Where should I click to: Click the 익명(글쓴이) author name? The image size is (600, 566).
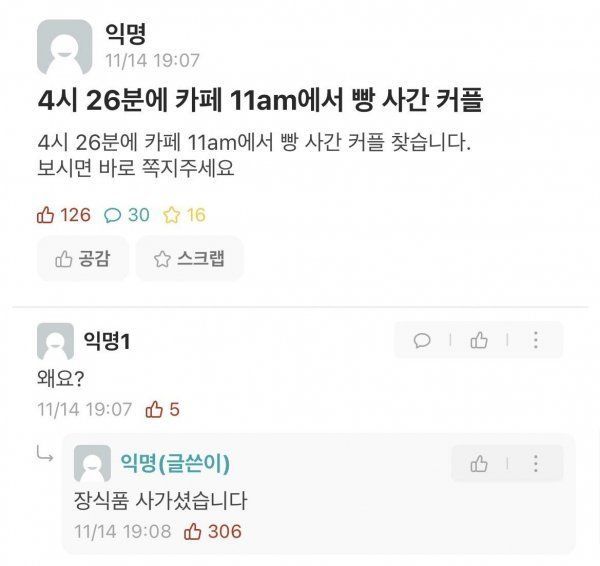pyautogui.click(x=175, y=463)
